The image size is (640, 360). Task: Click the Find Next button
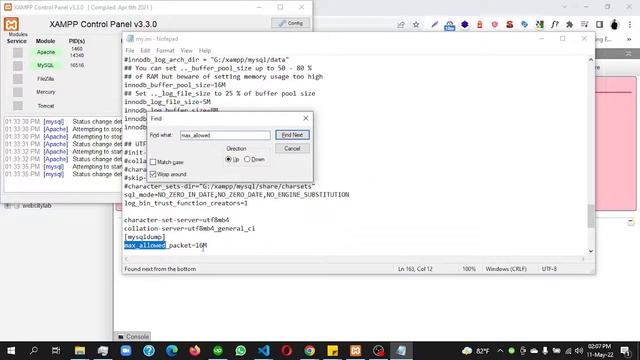[x=292, y=135]
